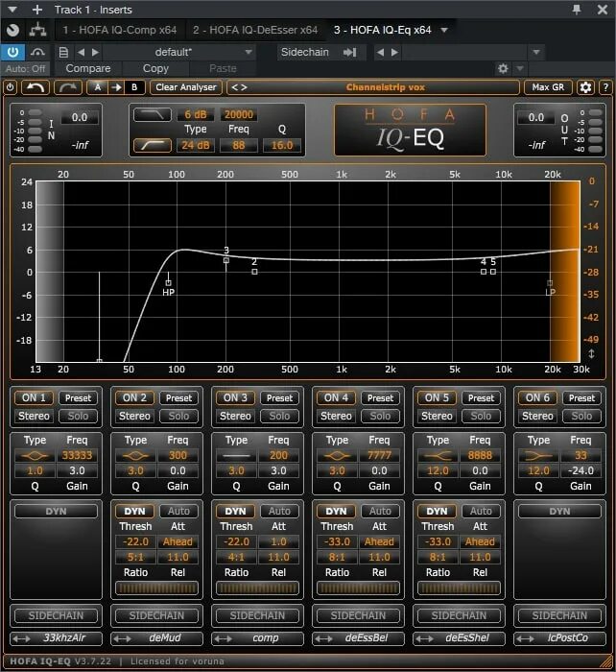Toggle ON 5 band switch
This screenshot has width=616, height=672.
click(x=437, y=397)
